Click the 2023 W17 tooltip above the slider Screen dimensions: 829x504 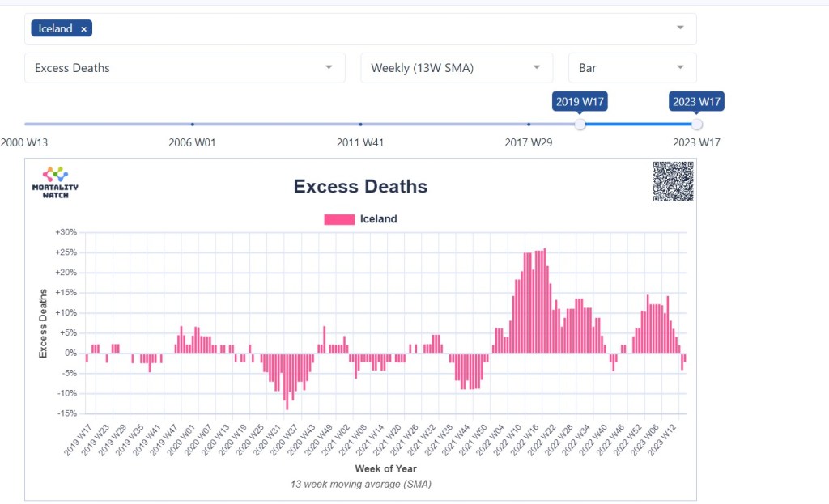click(697, 101)
